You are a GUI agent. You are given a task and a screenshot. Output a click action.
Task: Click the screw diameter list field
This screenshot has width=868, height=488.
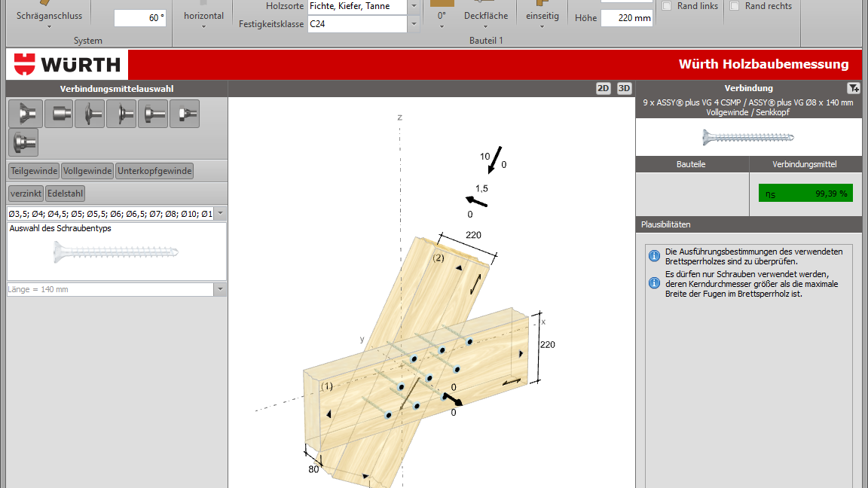coord(111,214)
